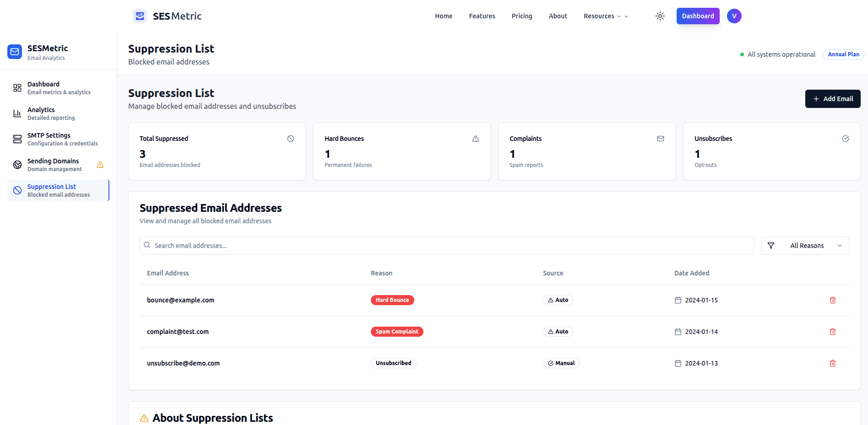Click the delete trash icon for bounce@example.com
This screenshot has width=868, height=425.
click(833, 300)
